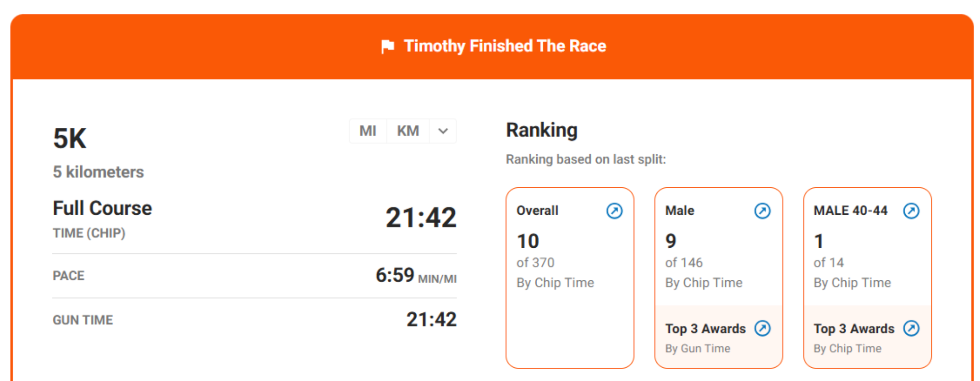Switch pace units to MI
The height and width of the screenshot is (381, 980).
coord(368,131)
